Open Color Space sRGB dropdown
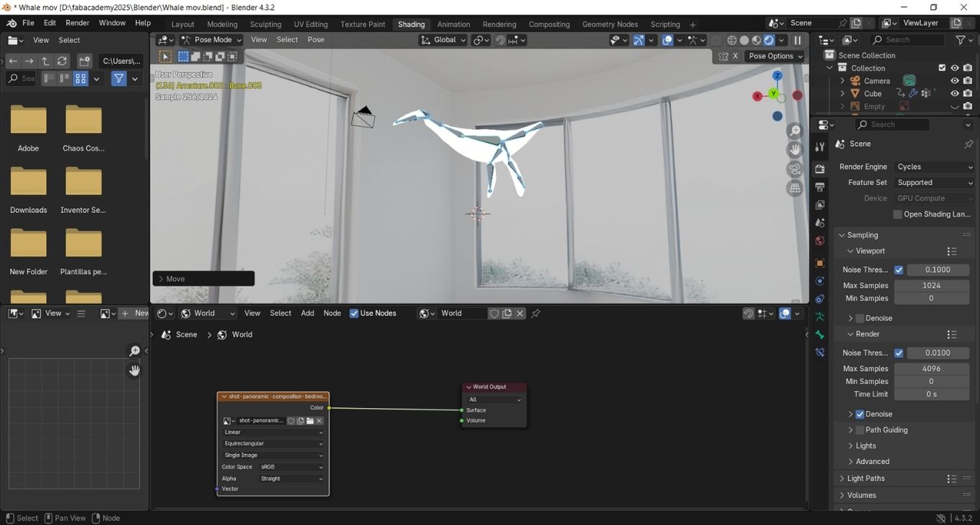Viewport: 980px width, 525px height. coord(291,467)
